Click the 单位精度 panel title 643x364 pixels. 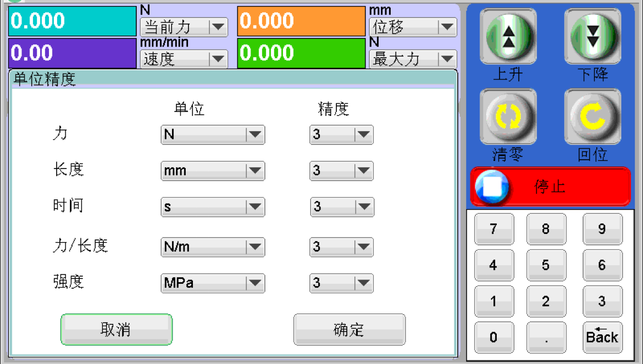(45, 79)
